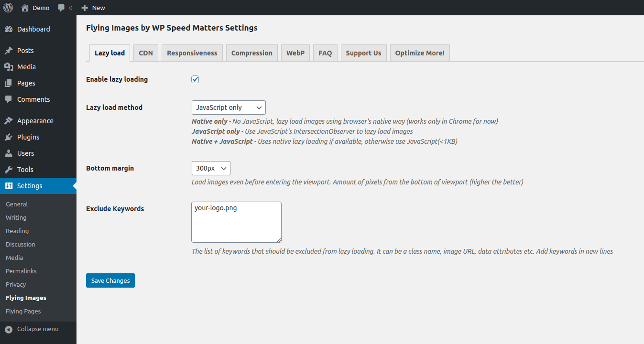Viewport: 644px width, 344px height.
Task: Go to Permalinks settings submenu
Action: pyautogui.click(x=21, y=271)
